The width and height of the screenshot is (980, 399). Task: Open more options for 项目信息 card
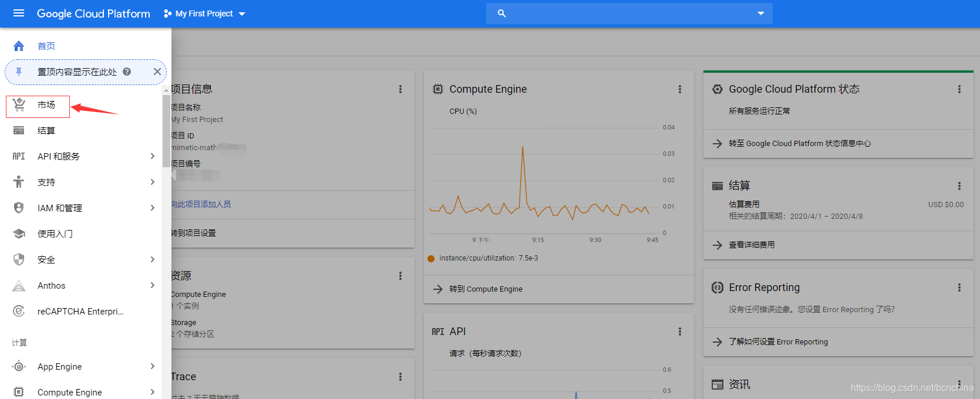(x=400, y=89)
